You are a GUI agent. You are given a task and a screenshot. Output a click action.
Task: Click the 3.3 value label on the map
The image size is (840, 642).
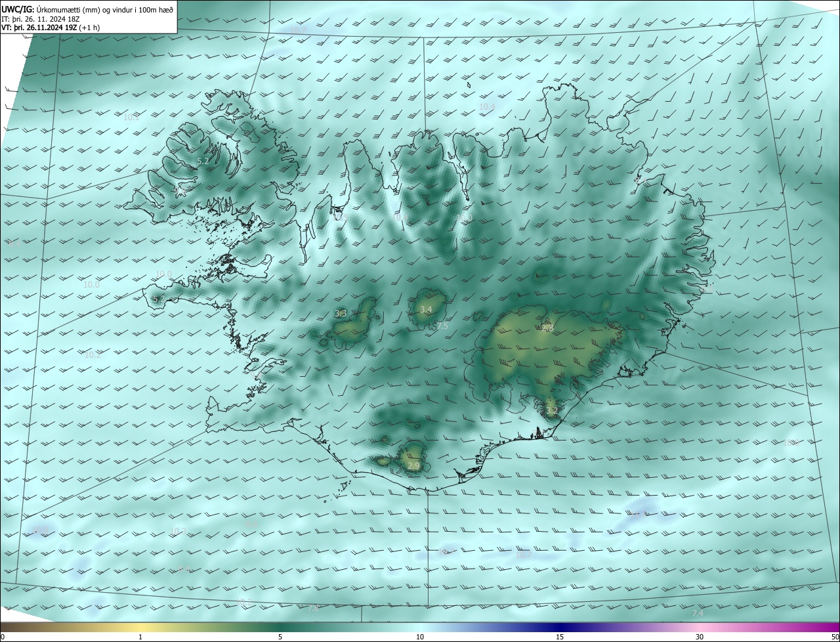point(341,314)
